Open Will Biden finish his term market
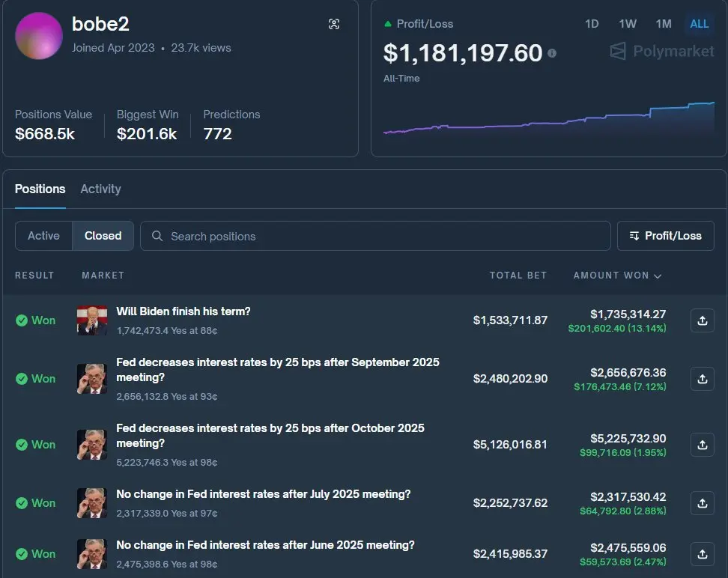Image resolution: width=728 pixels, height=578 pixels. tap(183, 311)
